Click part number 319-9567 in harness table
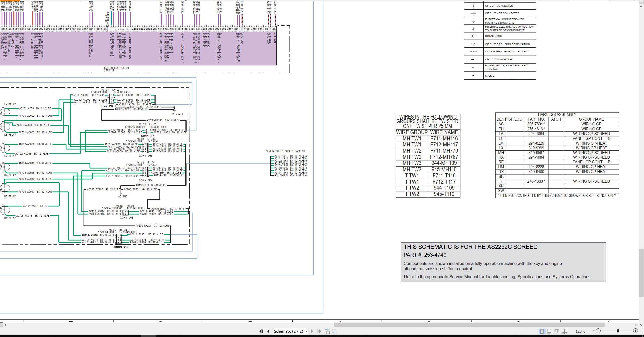Screen dimensions: 644x337 click(x=536, y=153)
